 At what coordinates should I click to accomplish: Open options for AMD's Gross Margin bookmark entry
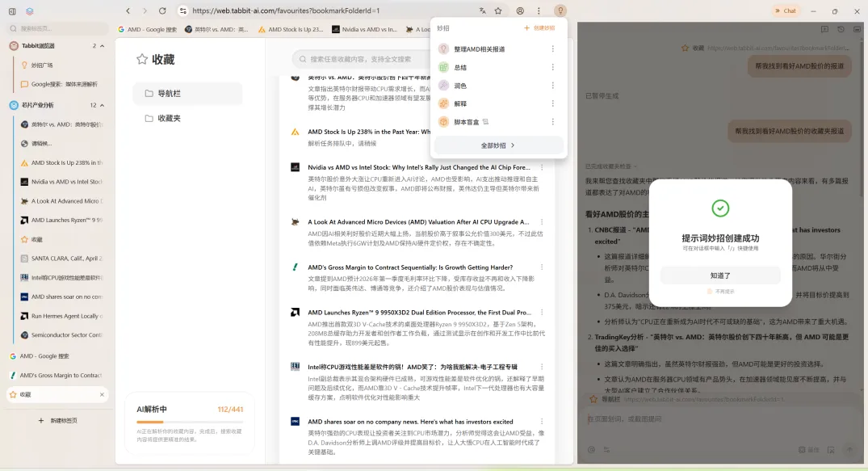(542, 267)
